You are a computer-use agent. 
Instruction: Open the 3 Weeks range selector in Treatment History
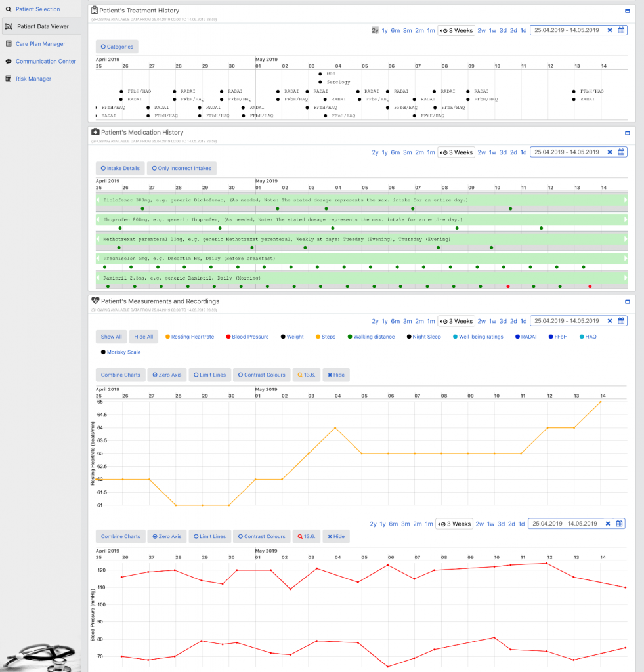(456, 30)
